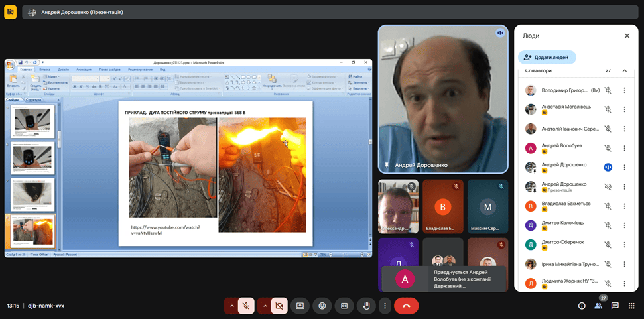Open meeting details info icon
Viewport: 644px width, 319px height.
pos(582,306)
